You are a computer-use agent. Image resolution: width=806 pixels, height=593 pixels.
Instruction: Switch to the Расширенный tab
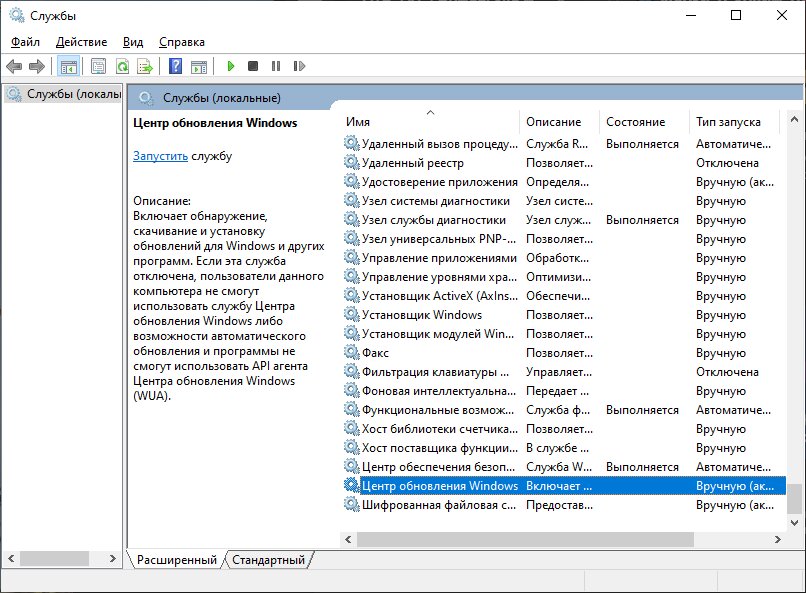[x=176, y=560]
